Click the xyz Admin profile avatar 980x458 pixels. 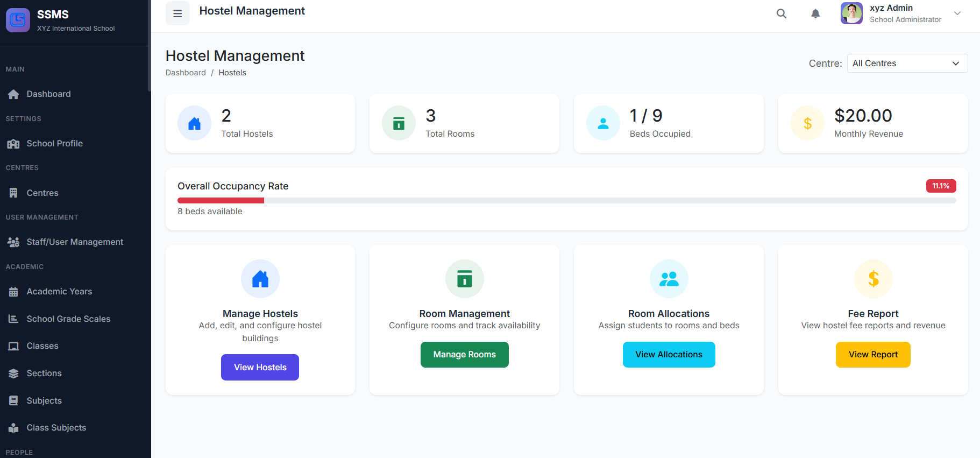pos(851,13)
